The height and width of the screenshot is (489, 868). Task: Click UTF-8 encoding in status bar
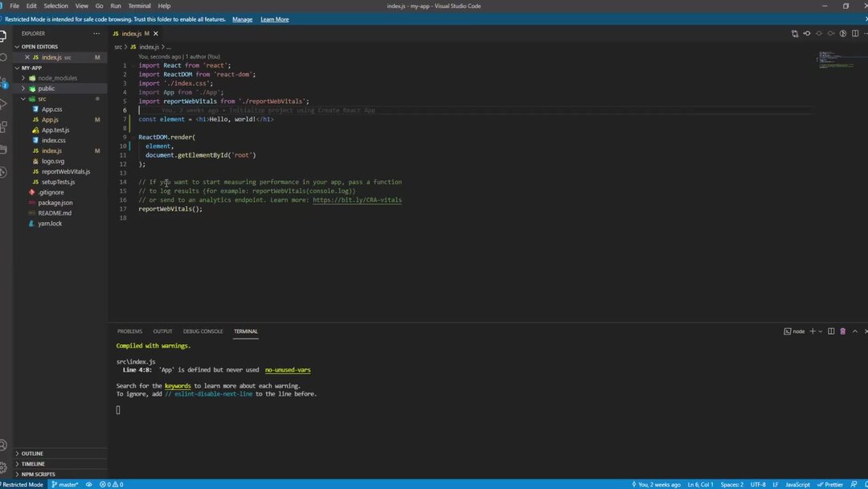tap(758, 484)
